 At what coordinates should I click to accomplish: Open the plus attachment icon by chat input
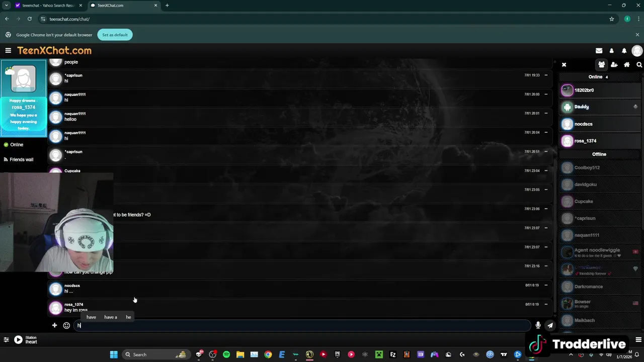pos(54,325)
